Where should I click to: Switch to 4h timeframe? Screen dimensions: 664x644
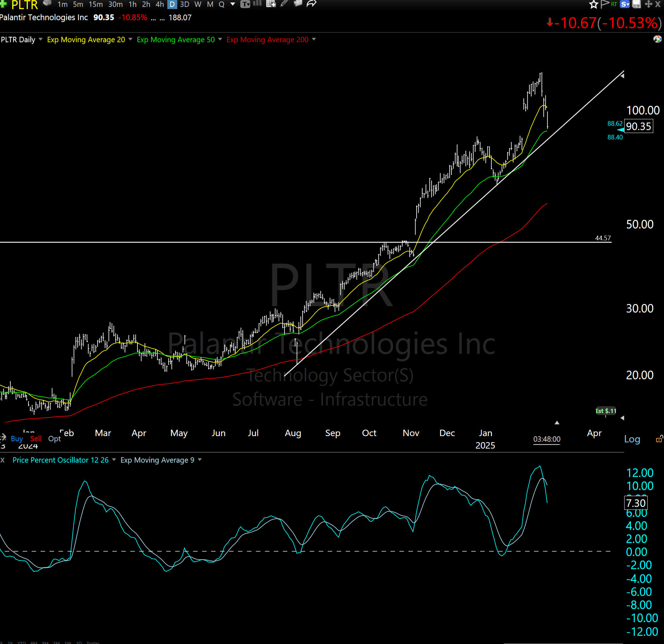pyautogui.click(x=160, y=4)
